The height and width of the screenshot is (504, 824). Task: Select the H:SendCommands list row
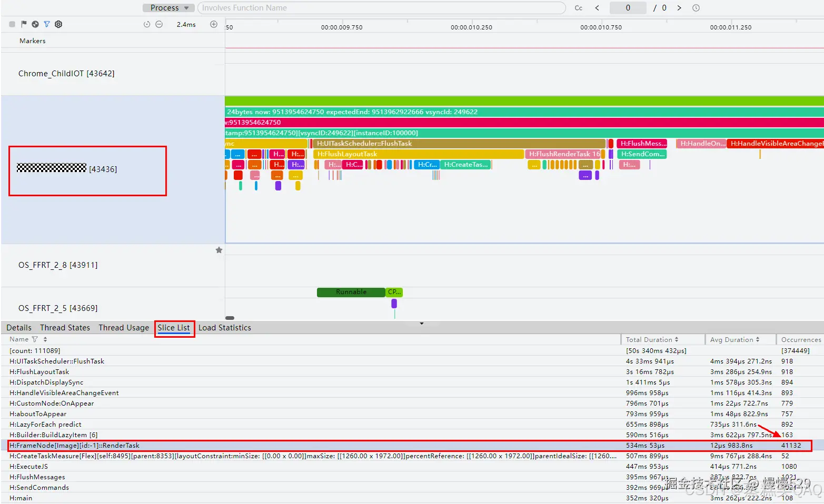point(412,488)
